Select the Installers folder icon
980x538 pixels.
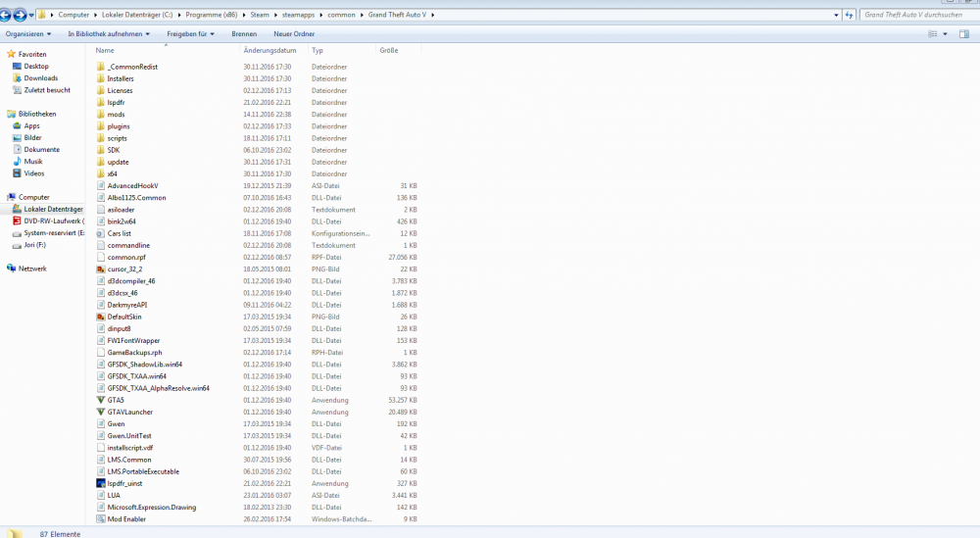101,78
